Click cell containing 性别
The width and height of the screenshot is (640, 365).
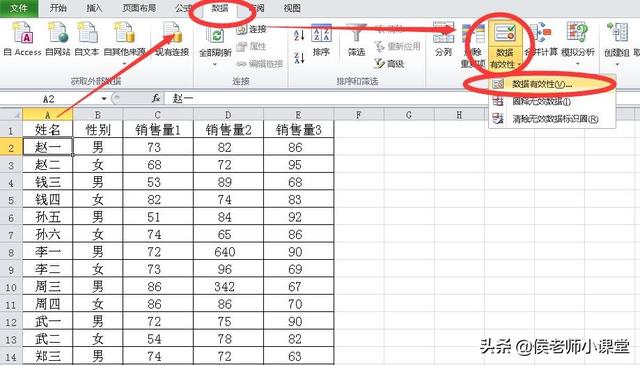[98, 130]
